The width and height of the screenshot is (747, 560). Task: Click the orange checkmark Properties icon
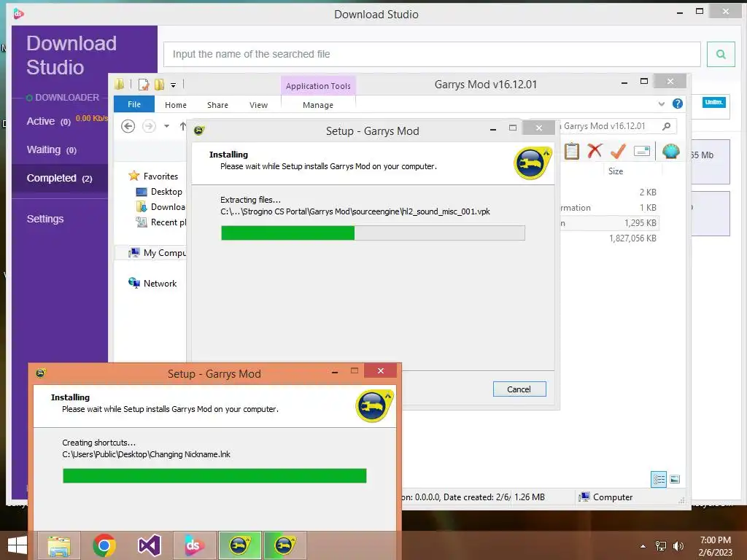pyautogui.click(x=618, y=151)
